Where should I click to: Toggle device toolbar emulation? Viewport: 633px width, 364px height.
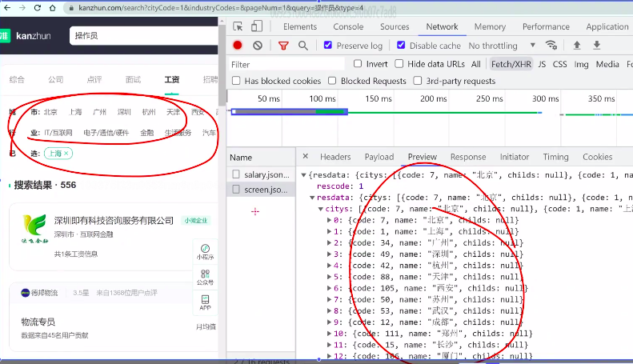[256, 26]
